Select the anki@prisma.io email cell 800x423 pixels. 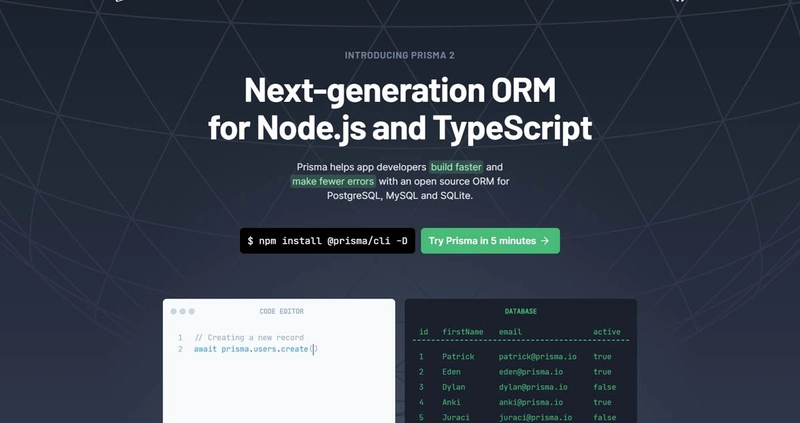tap(531, 403)
